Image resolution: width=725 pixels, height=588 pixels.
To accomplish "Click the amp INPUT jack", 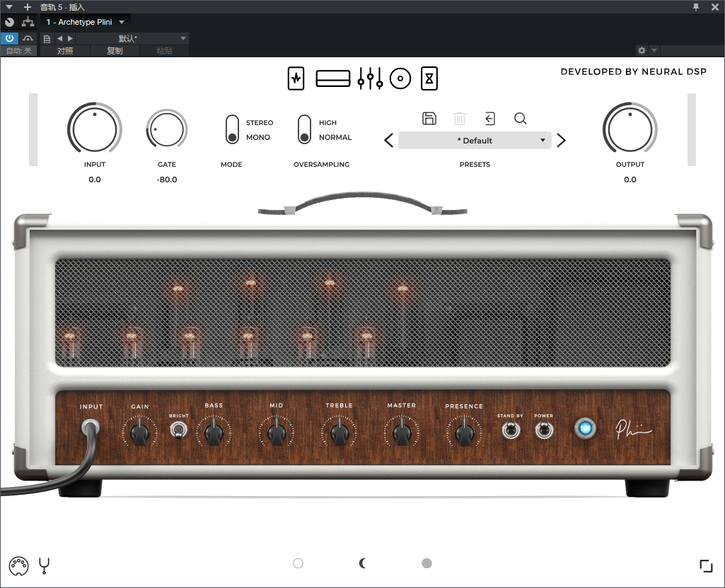I will pyautogui.click(x=90, y=428).
